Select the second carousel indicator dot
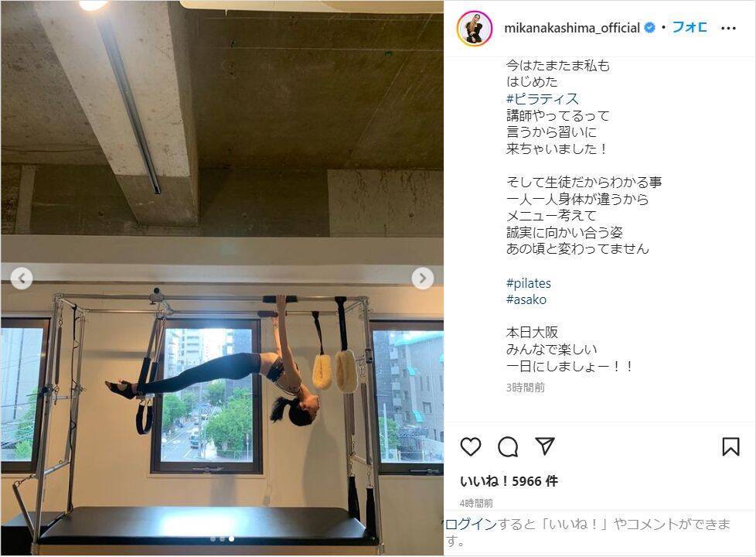The height and width of the screenshot is (557, 756). pos(222,538)
